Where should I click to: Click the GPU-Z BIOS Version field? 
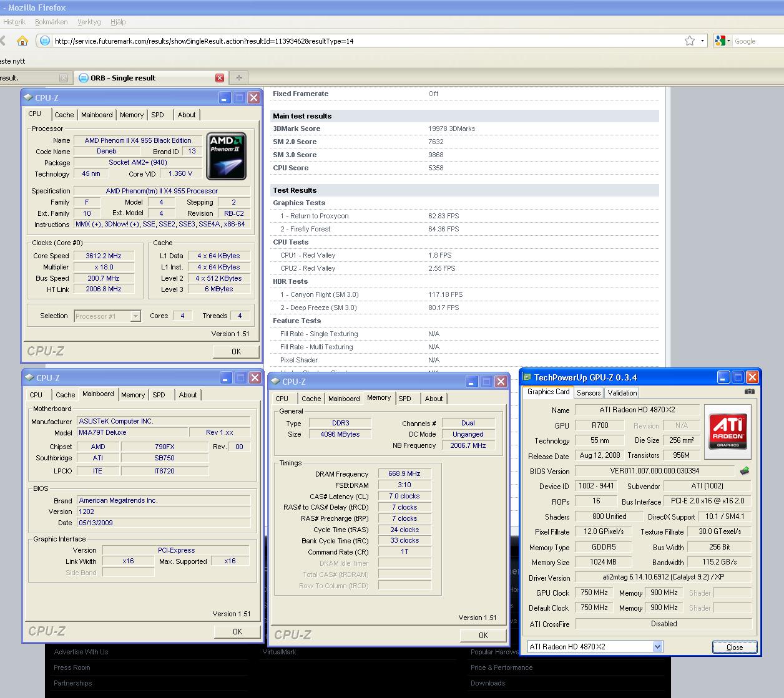(x=655, y=471)
